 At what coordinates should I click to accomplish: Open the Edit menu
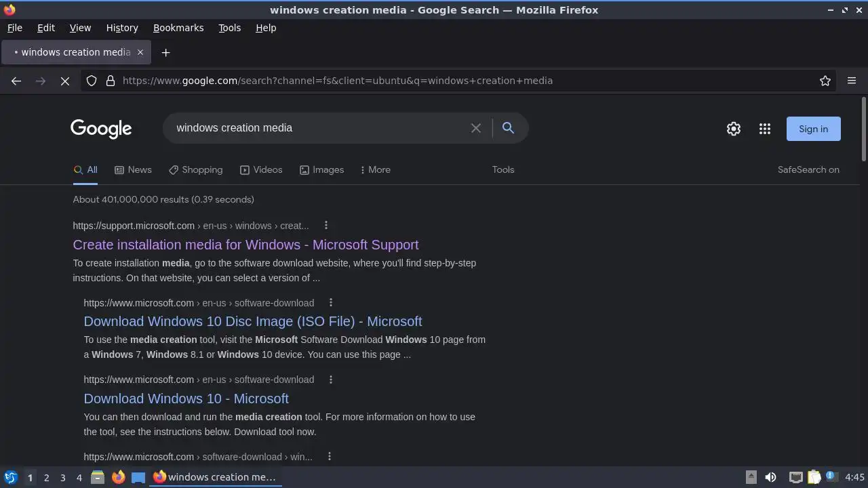46,28
